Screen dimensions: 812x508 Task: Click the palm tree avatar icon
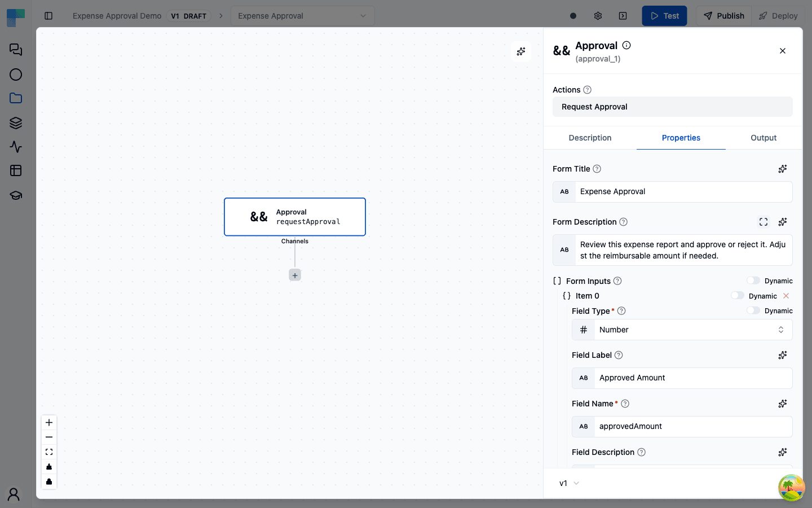coord(791,487)
